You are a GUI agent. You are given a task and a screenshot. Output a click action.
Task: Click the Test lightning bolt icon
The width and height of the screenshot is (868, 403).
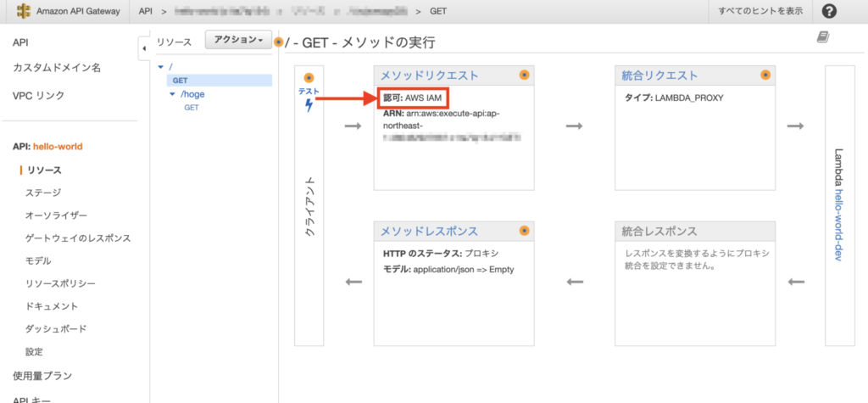click(309, 105)
